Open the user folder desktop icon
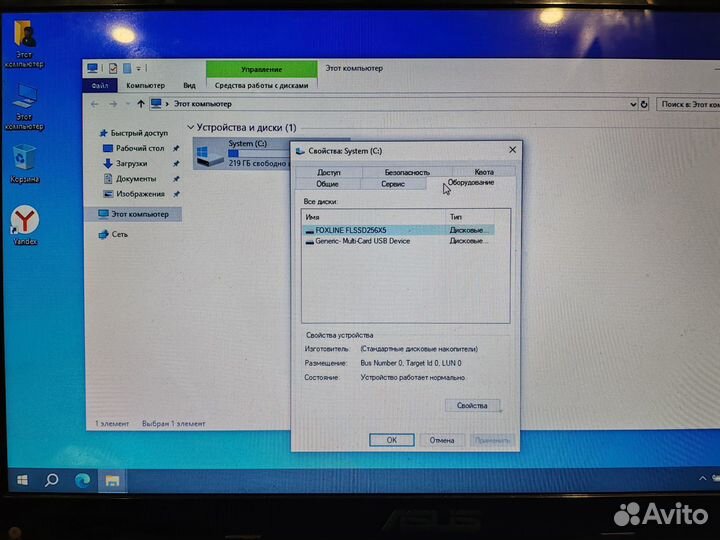This screenshot has height=540, width=720. [x=24, y=45]
